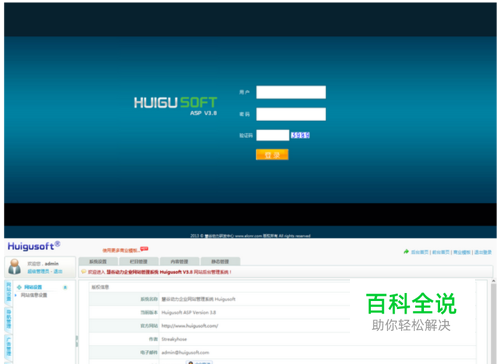
Task: Click the http://www.huigusoft.com/ website value
Action: pos(190,326)
